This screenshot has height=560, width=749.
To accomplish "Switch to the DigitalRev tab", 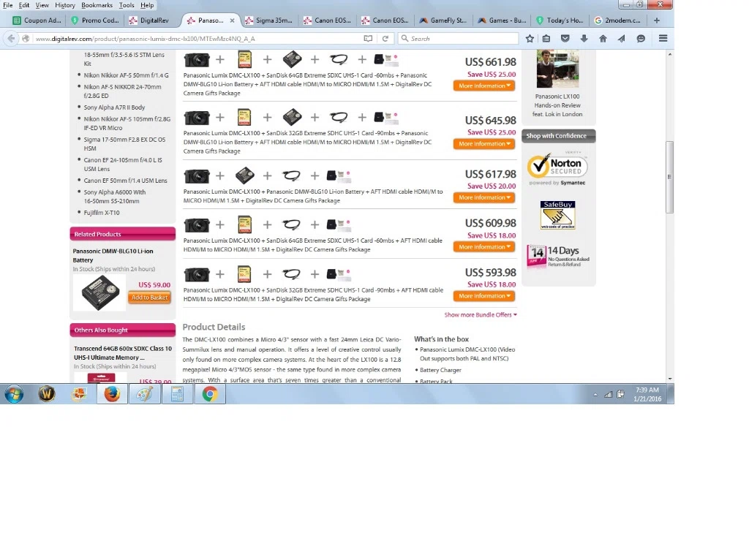I will tap(149, 20).
